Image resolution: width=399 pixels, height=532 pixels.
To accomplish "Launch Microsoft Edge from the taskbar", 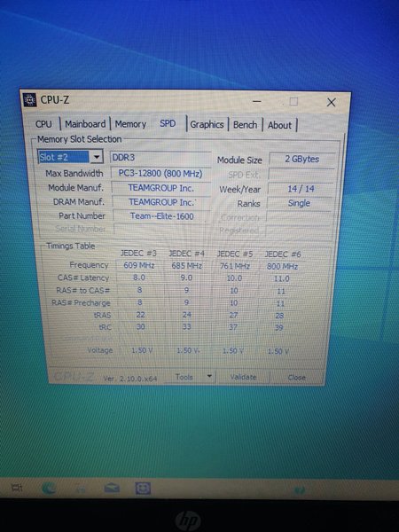I will pyautogui.click(x=49, y=489).
